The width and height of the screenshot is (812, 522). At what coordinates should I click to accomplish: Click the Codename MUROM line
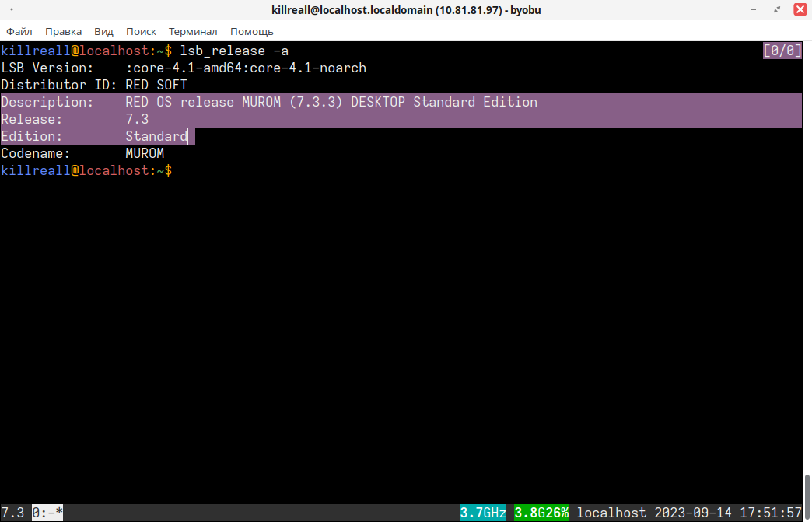point(83,153)
